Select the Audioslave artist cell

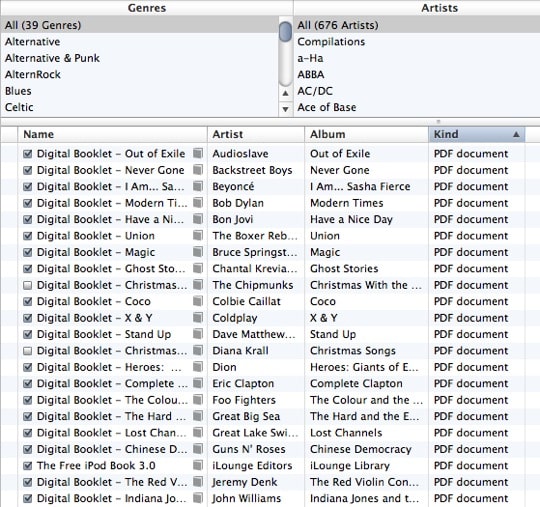point(256,153)
